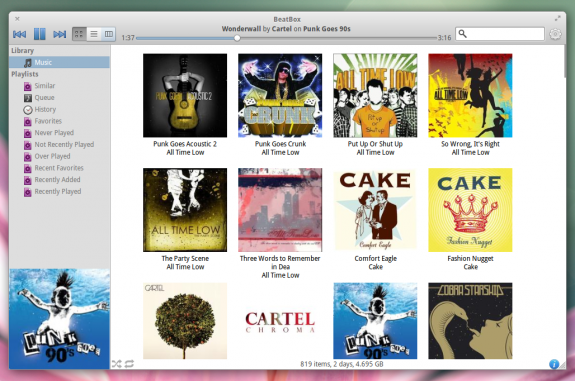
Task: Click the 'Punk Goes Crunk' album title text
Action: 280,144
